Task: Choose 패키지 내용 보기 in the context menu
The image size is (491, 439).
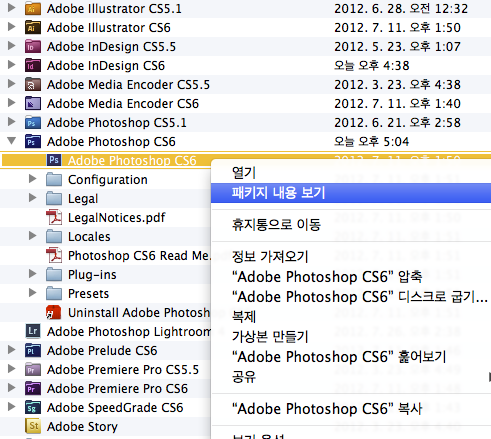Action: (x=351, y=193)
